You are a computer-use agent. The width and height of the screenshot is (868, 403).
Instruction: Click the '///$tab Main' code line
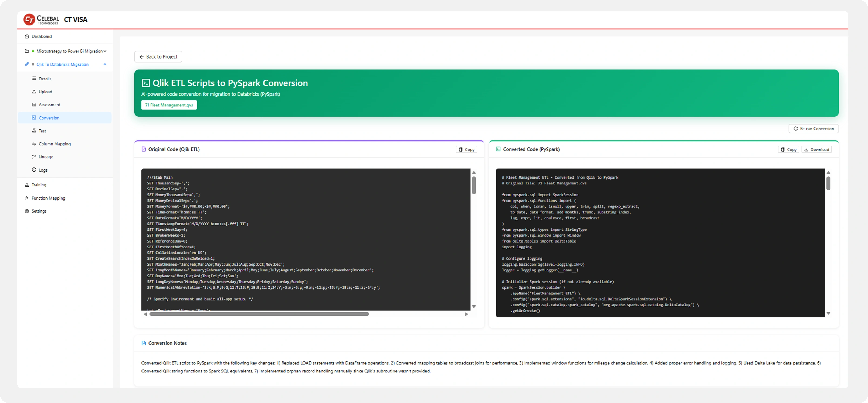click(160, 177)
